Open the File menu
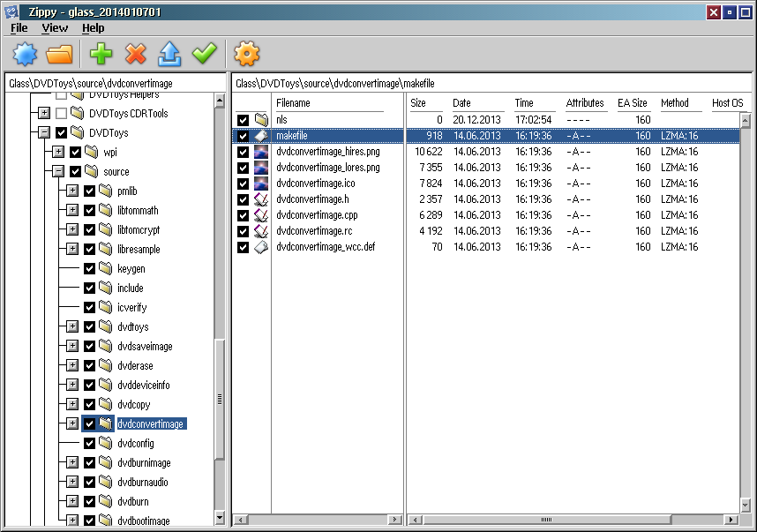The height and width of the screenshot is (532, 757). 19,28
